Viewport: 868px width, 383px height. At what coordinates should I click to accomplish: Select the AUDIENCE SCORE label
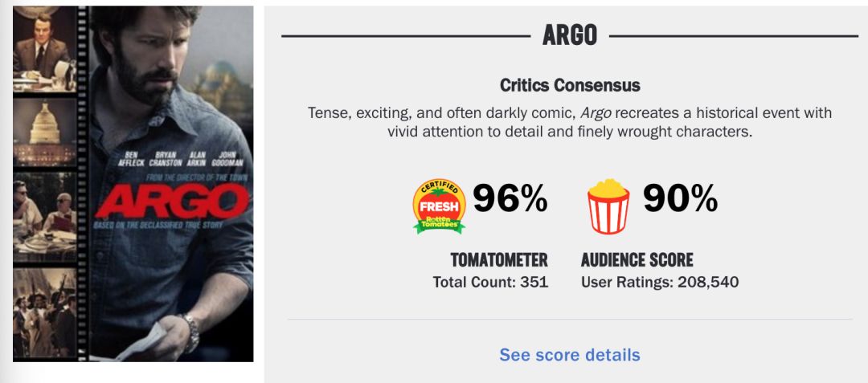click(x=637, y=260)
